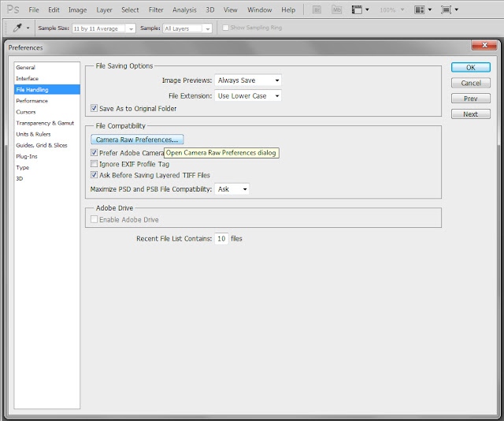
Task: Toggle Prefer Adobe Camera Raw checkbox
Action: point(94,153)
